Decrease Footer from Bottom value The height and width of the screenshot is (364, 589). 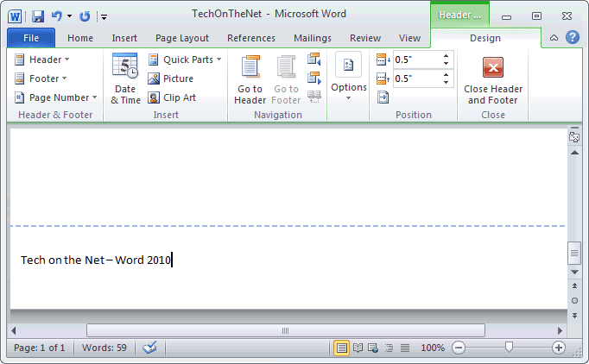click(446, 83)
